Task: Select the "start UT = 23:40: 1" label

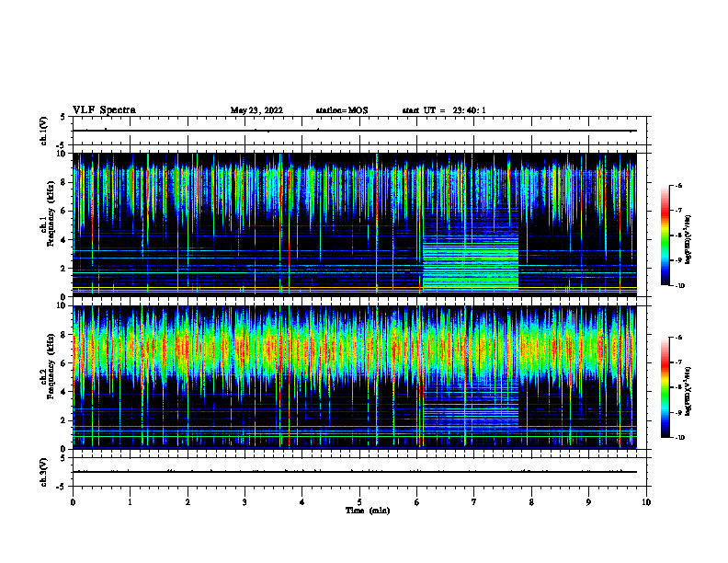Action: (444, 110)
